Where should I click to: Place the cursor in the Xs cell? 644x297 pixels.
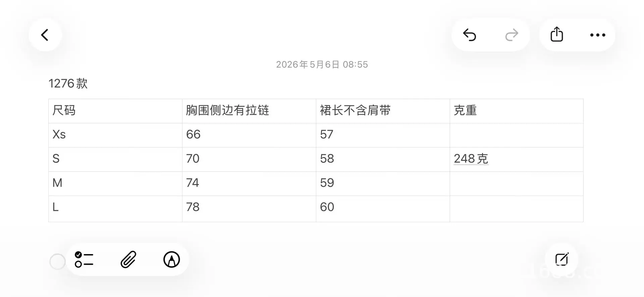[x=115, y=135]
